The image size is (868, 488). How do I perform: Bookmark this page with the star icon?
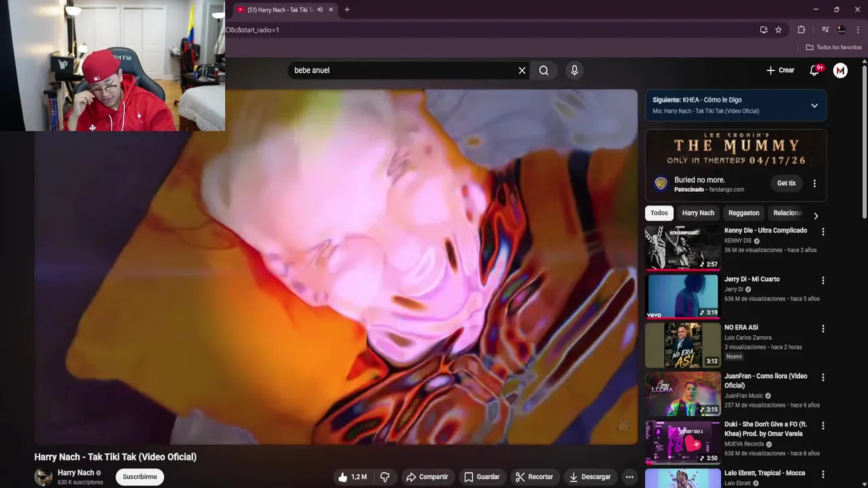(x=778, y=30)
